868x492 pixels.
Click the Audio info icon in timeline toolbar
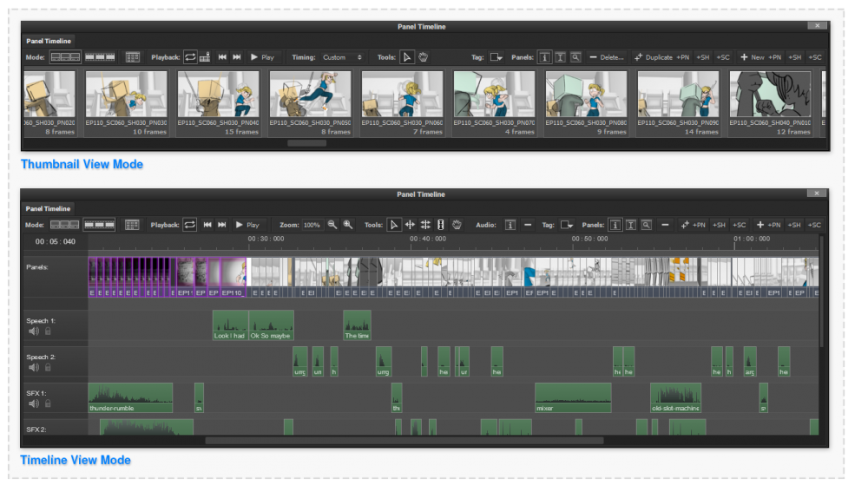click(510, 225)
